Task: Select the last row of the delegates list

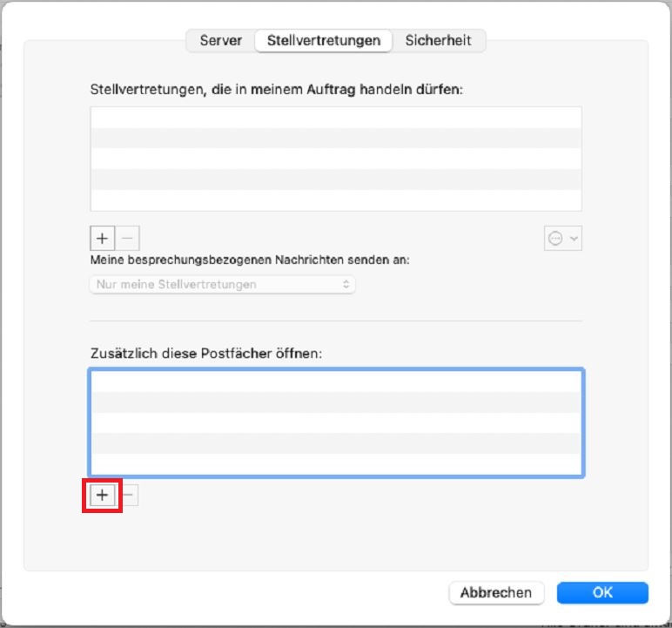Action: point(336,199)
